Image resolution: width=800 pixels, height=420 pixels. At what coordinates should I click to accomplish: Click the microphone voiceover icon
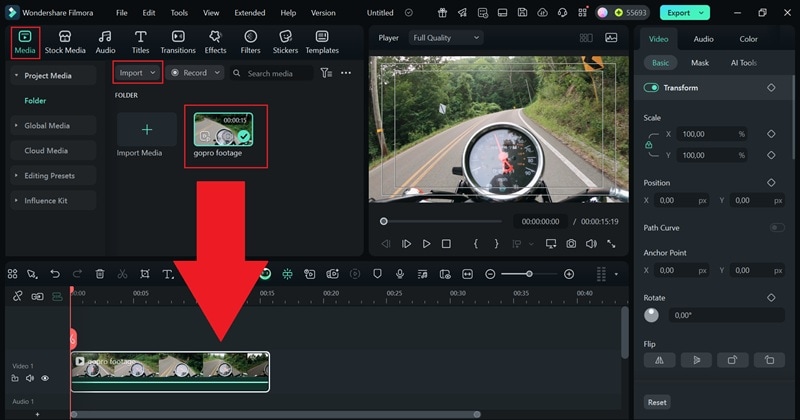tap(400, 274)
